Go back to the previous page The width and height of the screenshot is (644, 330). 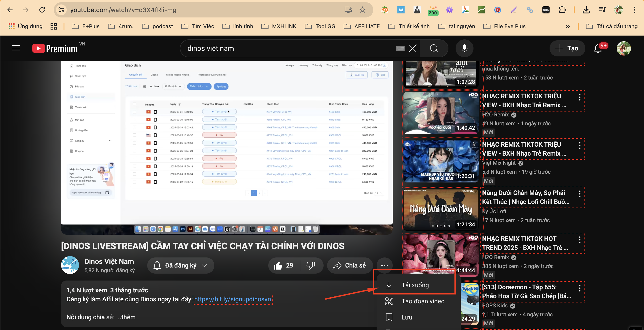pyautogui.click(x=10, y=10)
